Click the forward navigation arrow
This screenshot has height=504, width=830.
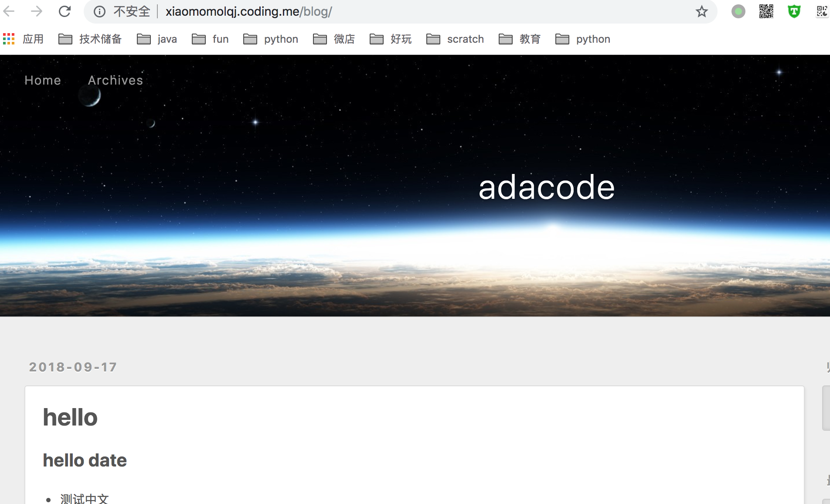pos(37,11)
